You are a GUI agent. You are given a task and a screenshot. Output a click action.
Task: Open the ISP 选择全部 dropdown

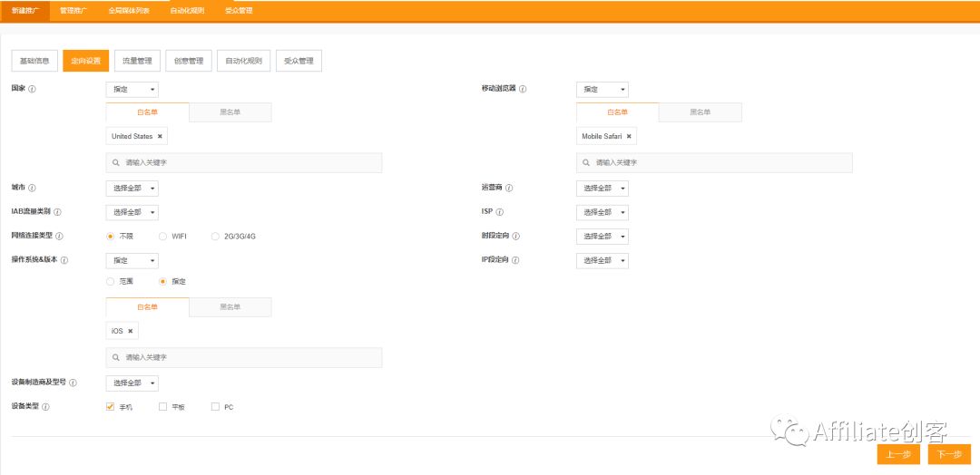pyautogui.click(x=603, y=212)
